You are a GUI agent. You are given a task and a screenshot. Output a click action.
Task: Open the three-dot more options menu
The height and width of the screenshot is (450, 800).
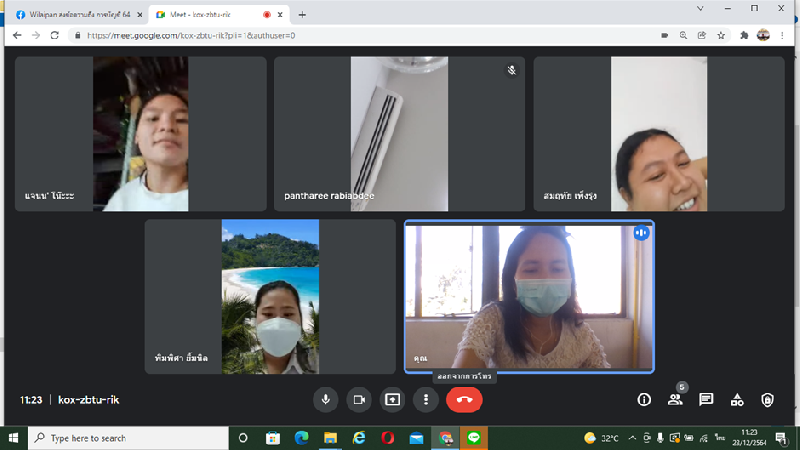coord(426,399)
